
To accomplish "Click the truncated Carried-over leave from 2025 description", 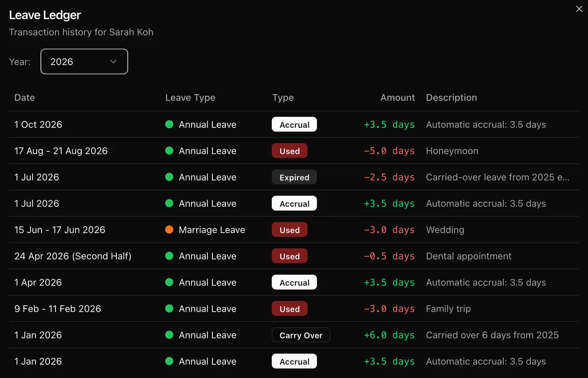I will [x=497, y=177].
